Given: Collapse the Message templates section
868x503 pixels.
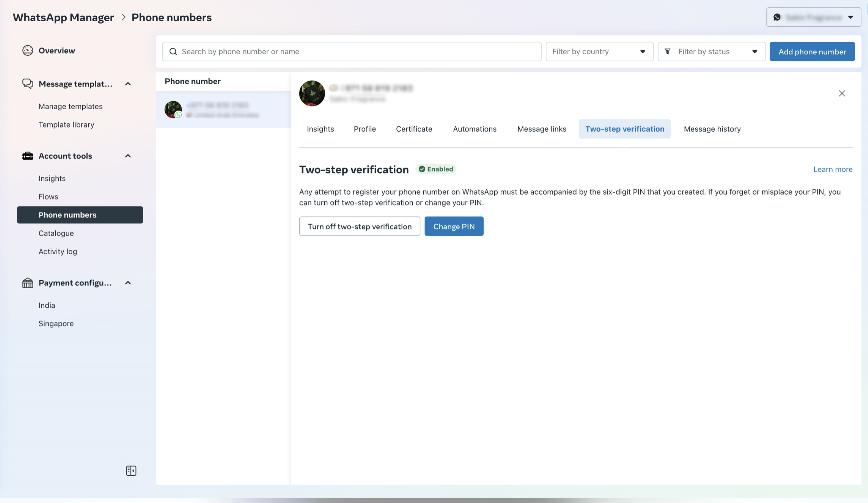Looking at the screenshot, I should pyautogui.click(x=128, y=84).
